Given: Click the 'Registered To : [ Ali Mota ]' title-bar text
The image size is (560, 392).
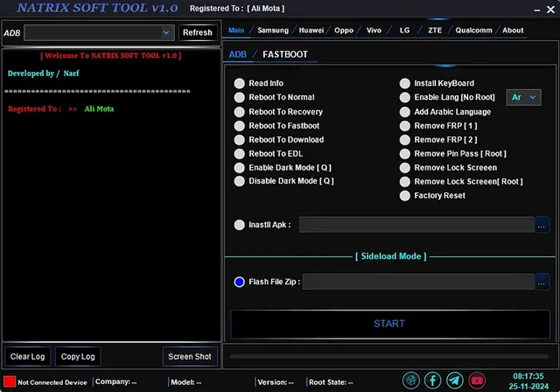Looking at the screenshot, I should [x=237, y=8].
